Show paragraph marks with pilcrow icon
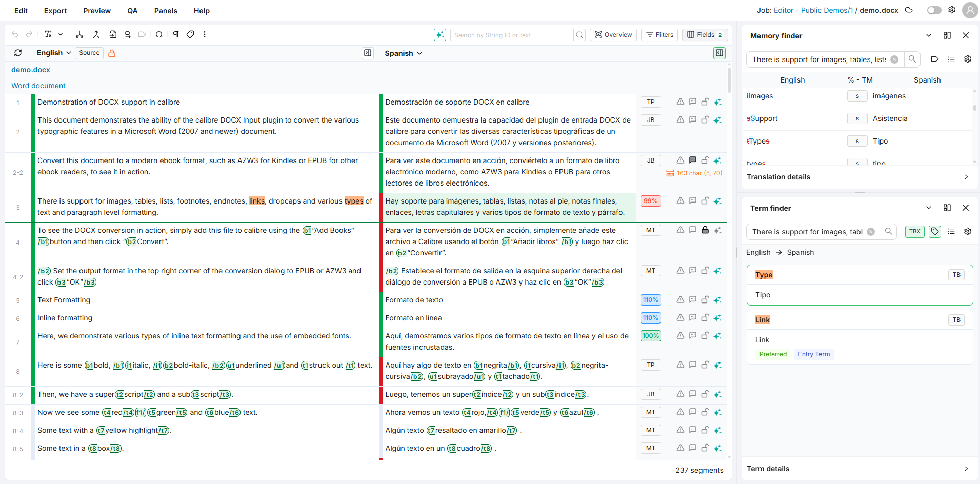980x484 pixels. tap(175, 34)
